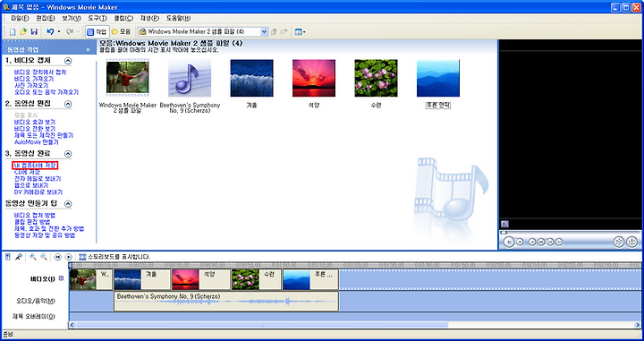The image size is (644, 341).
Task: Collapse the 2. 동영상 편집 section
Action: pyautogui.click(x=68, y=104)
